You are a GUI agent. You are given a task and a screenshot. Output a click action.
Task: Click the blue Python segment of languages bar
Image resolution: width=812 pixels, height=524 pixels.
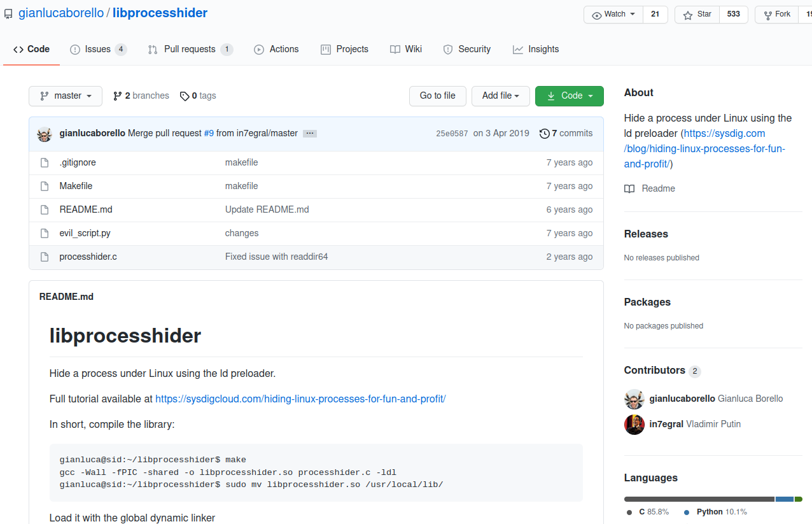click(x=785, y=499)
